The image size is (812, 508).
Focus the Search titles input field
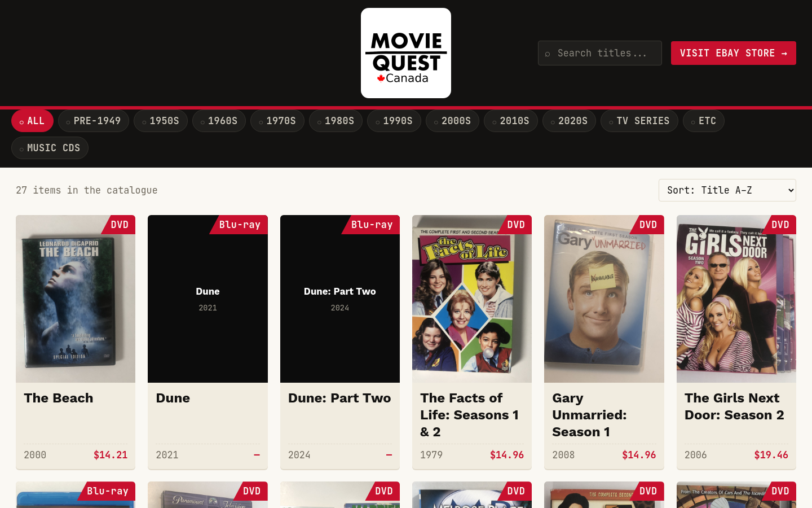(600, 53)
